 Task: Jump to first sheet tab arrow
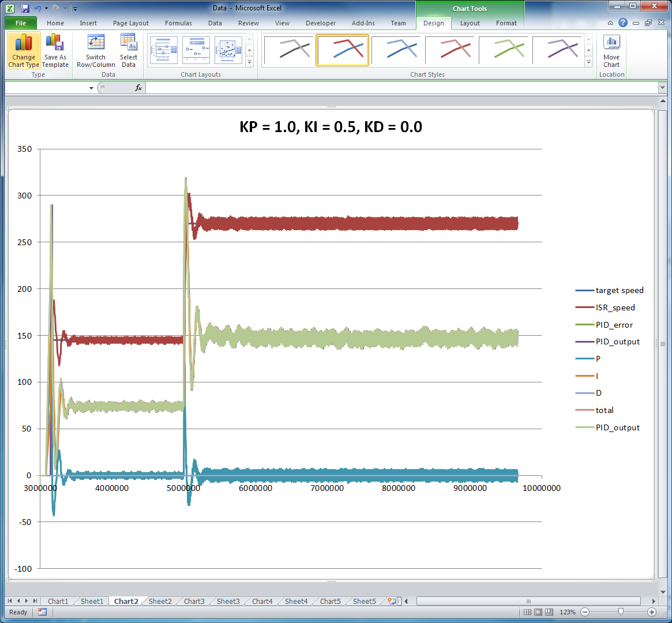(x=10, y=601)
